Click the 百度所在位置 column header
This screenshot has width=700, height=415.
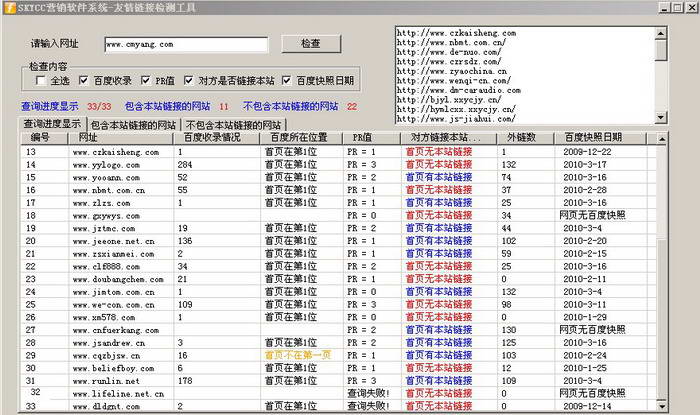click(301, 137)
